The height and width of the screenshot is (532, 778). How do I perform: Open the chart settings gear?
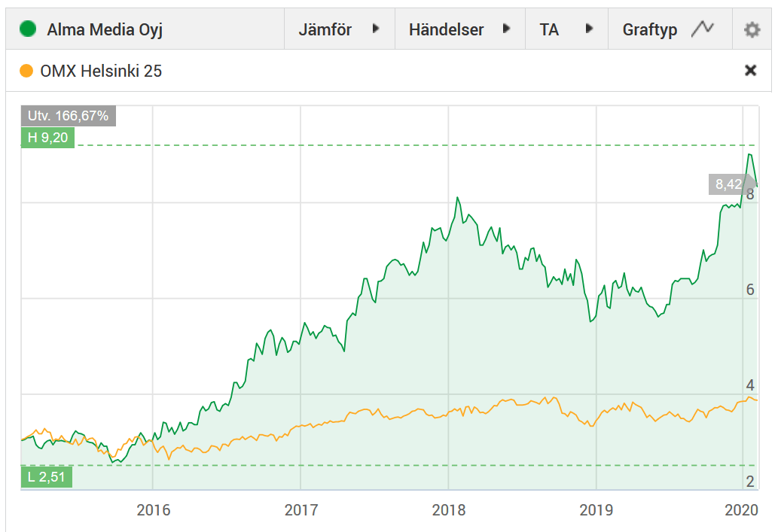pyautogui.click(x=751, y=29)
